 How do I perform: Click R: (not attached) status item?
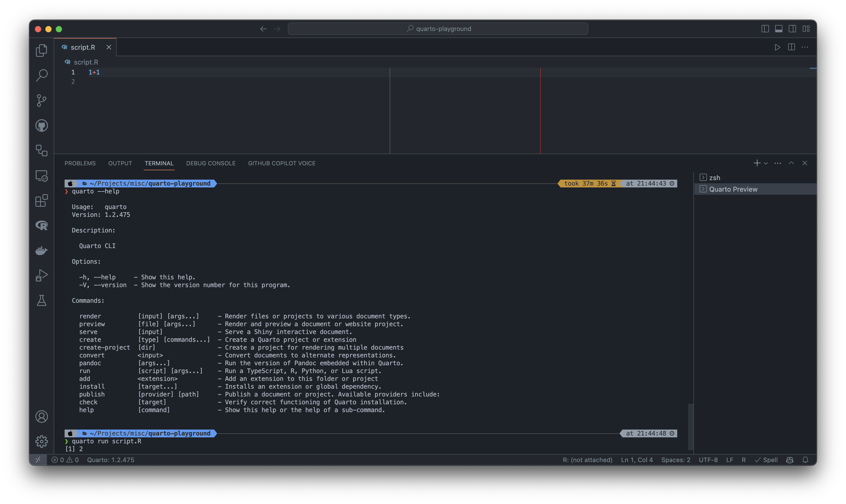pos(587,459)
